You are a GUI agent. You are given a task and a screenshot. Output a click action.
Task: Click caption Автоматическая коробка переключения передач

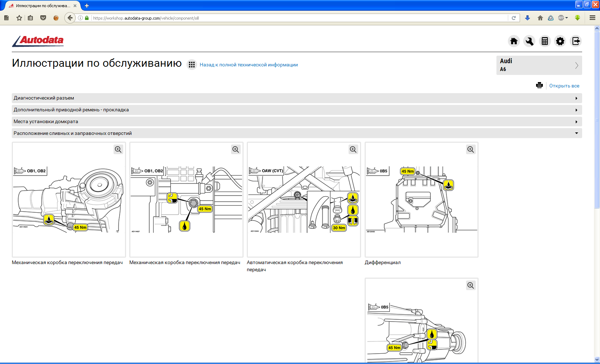click(x=295, y=266)
